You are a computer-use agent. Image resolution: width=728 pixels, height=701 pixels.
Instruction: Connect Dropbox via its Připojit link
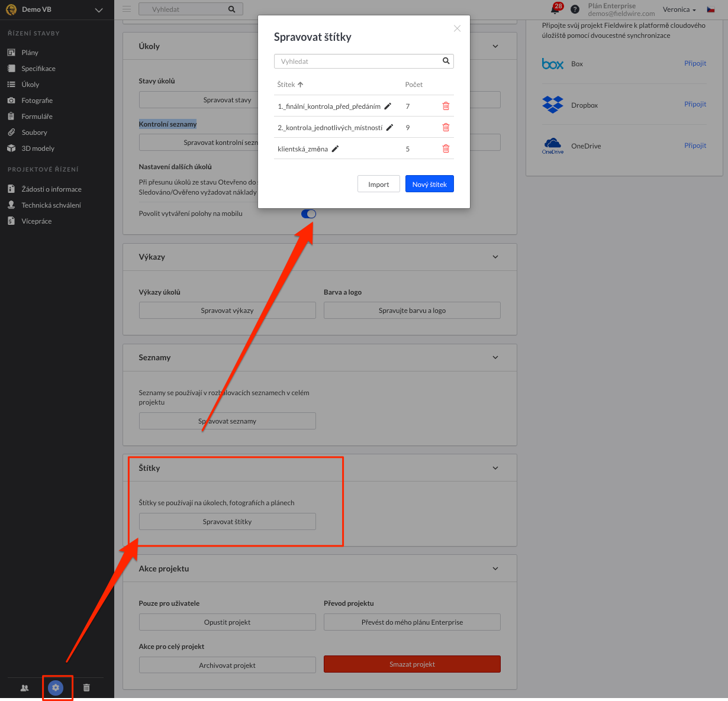pos(695,104)
